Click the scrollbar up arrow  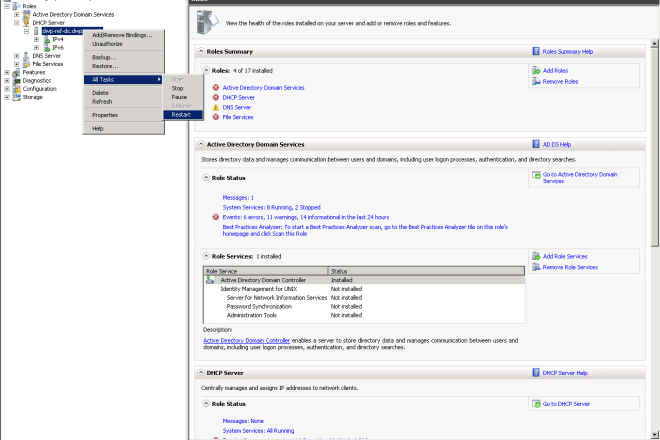[x=654, y=43]
